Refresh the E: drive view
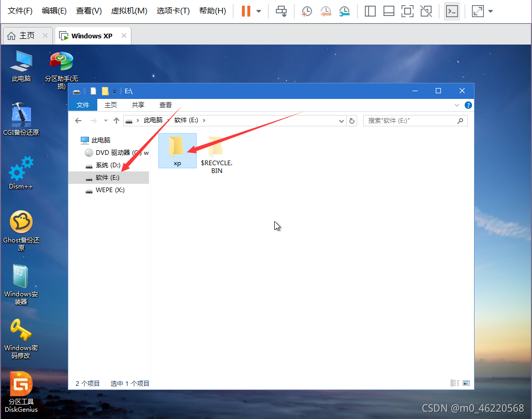 pos(351,120)
